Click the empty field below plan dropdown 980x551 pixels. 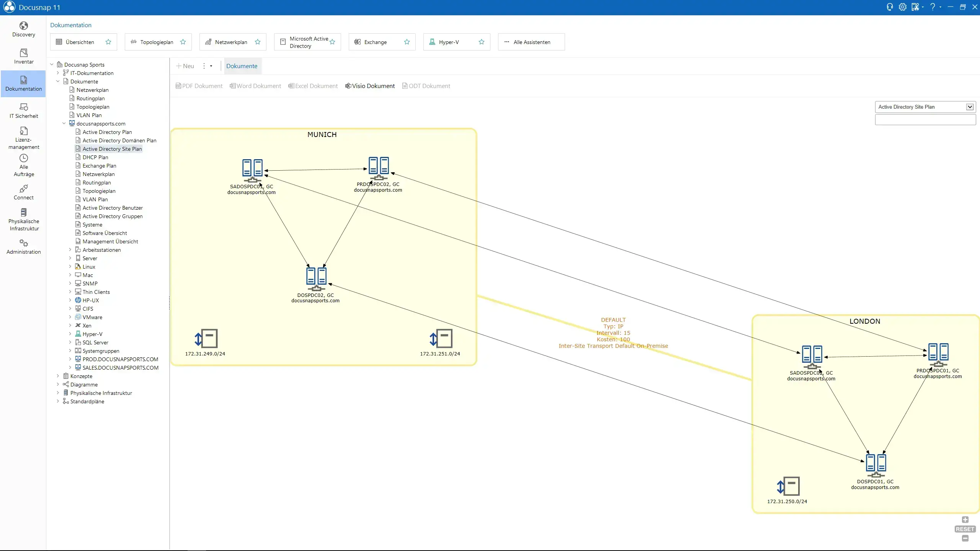tap(925, 120)
